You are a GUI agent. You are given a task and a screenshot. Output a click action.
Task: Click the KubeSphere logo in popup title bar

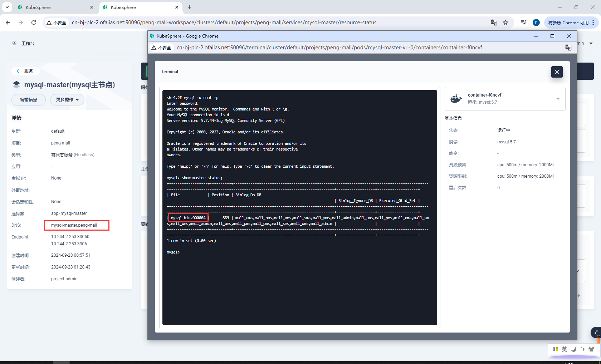[x=152, y=36]
